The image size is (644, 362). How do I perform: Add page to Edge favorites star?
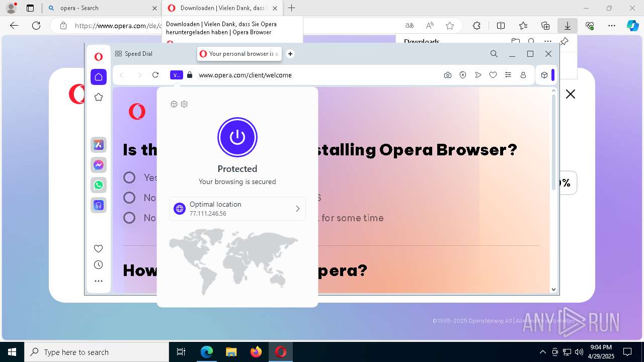[x=450, y=26]
